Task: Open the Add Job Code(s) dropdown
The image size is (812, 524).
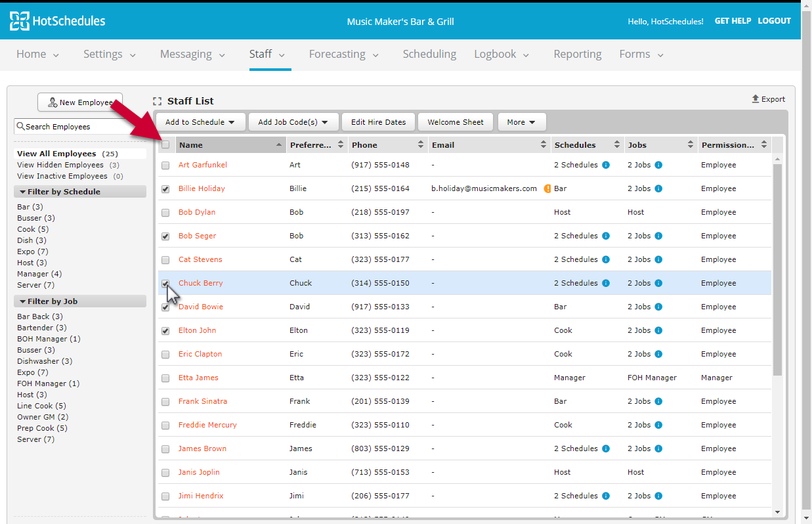Action: click(x=293, y=122)
